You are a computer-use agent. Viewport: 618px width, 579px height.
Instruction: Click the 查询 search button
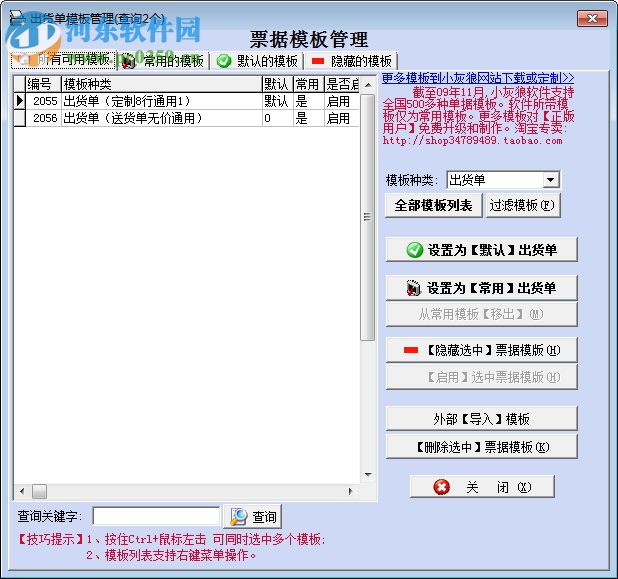click(x=252, y=516)
